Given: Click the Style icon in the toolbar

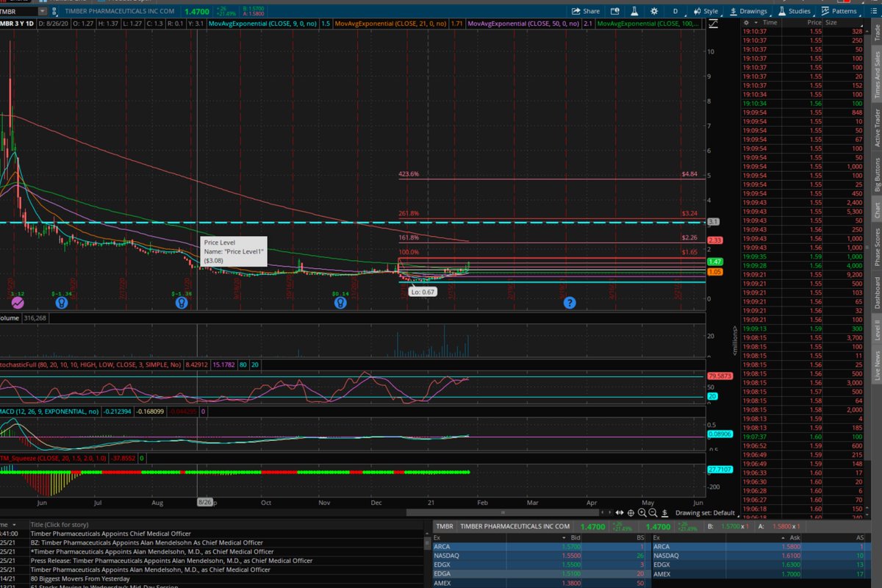Looking at the screenshot, I should 704,11.
